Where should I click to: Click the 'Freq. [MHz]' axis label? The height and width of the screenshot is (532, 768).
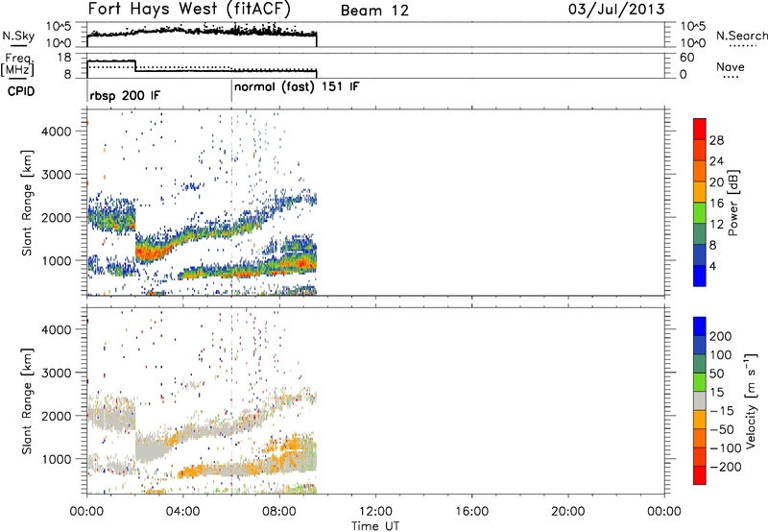tap(17, 64)
